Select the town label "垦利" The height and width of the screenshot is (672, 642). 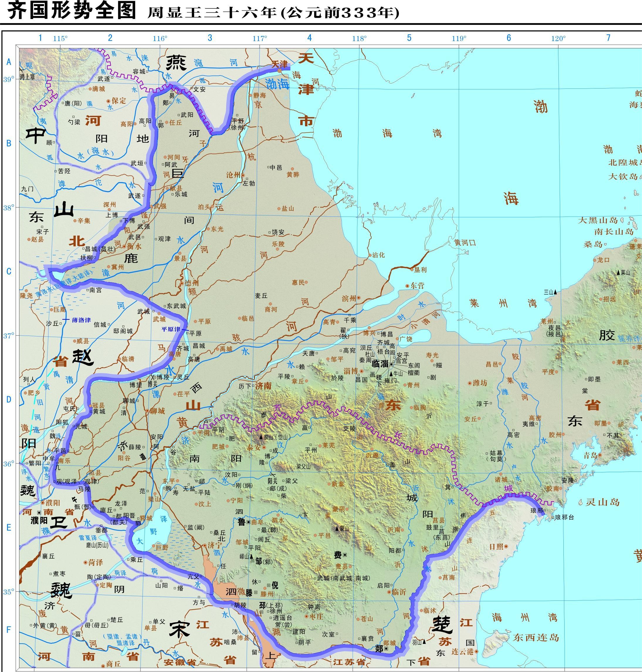coord(421,270)
